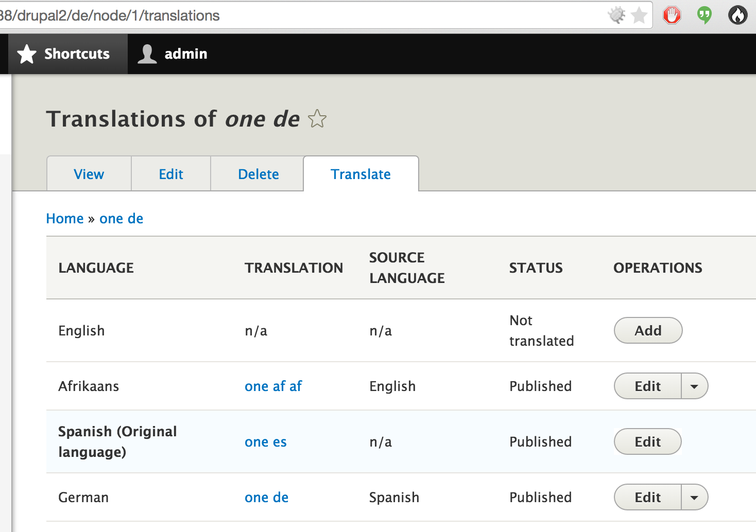This screenshot has height=532, width=756.
Task: Select the Translate tab
Action: [x=361, y=174]
